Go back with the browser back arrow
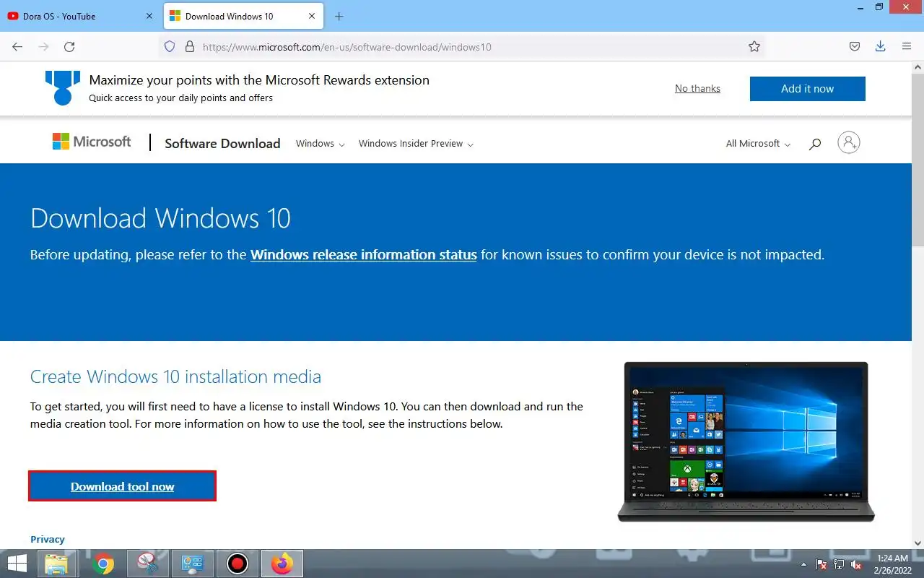This screenshot has height=578, width=924. coord(17,46)
